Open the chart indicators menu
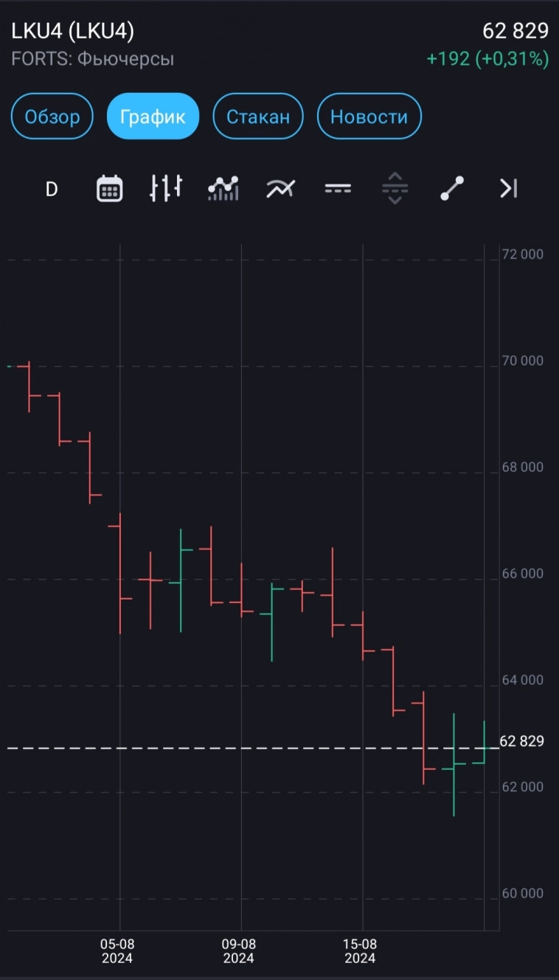The width and height of the screenshot is (559, 980). (223, 189)
